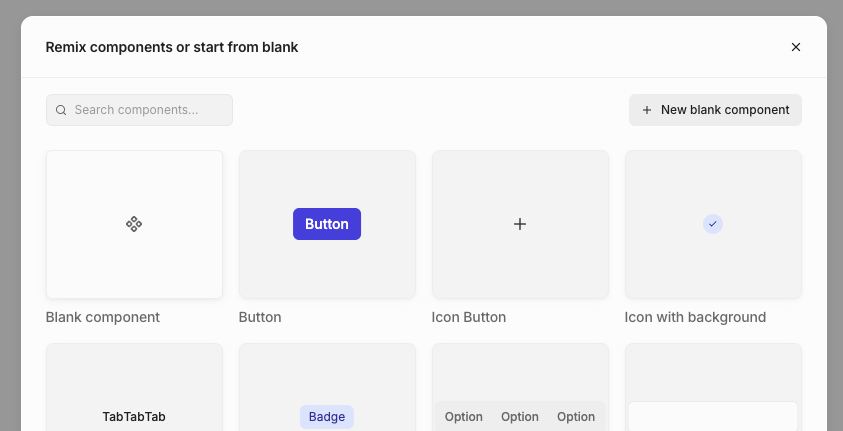Click the 'Button' label text
Screen dimensions: 843x431
(260, 317)
